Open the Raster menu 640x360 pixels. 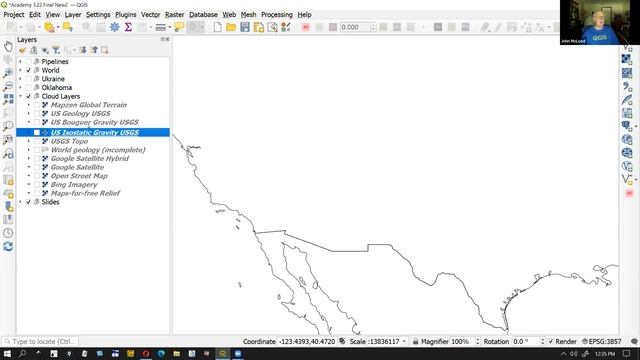[x=175, y=15]
